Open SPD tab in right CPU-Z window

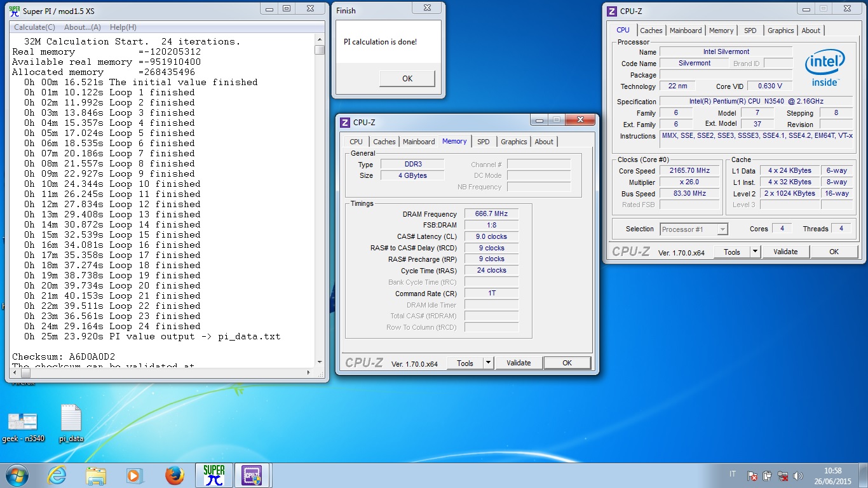(750, 30)
